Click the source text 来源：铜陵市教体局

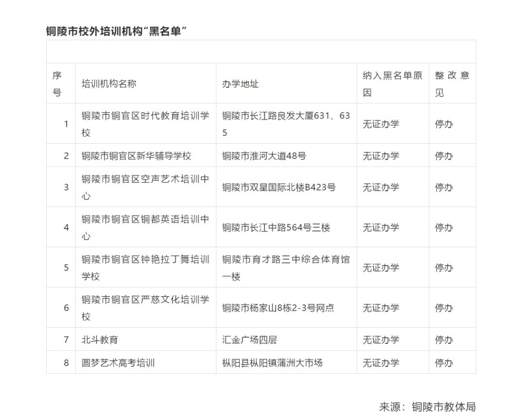[x=428, y=406]
